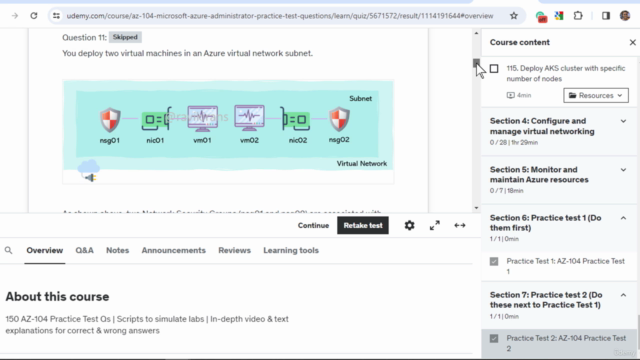The image size is (640, 360).
Task: Click the video icon next to 4min
Action: [x=511, y=95]
